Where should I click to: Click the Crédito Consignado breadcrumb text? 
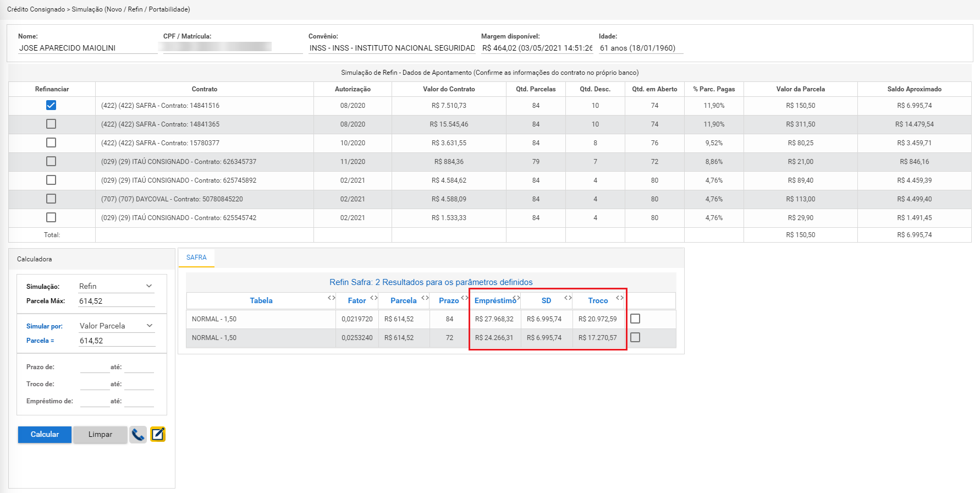(36, 9)
